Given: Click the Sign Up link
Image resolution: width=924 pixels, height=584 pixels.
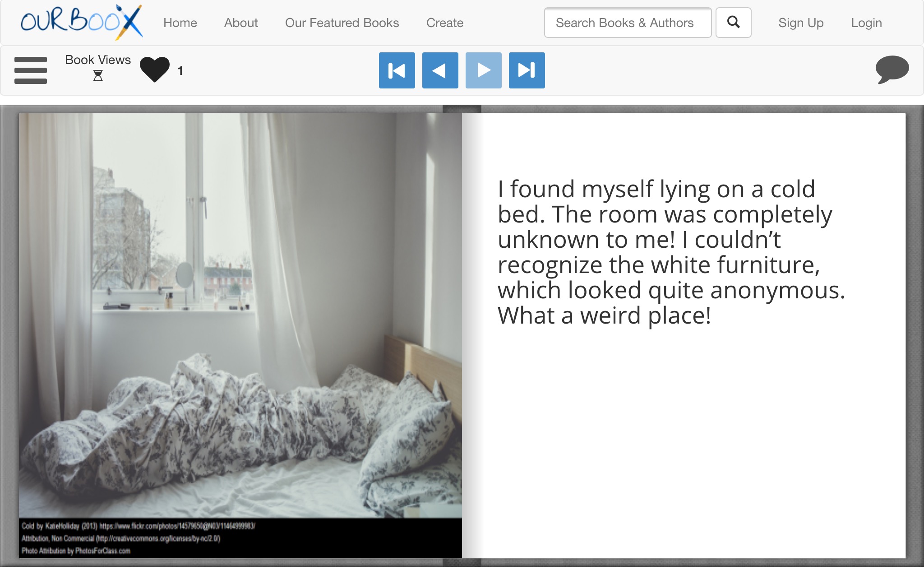Looking at the screenshot, I should coord(801,23).
